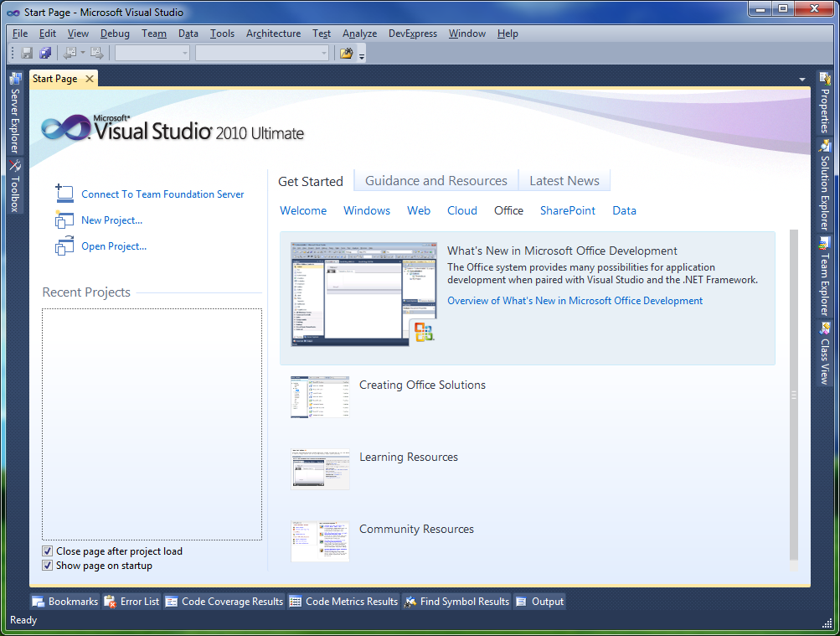
Task: Click the Solution Explorer panel icon
Action: click(825, 146)
